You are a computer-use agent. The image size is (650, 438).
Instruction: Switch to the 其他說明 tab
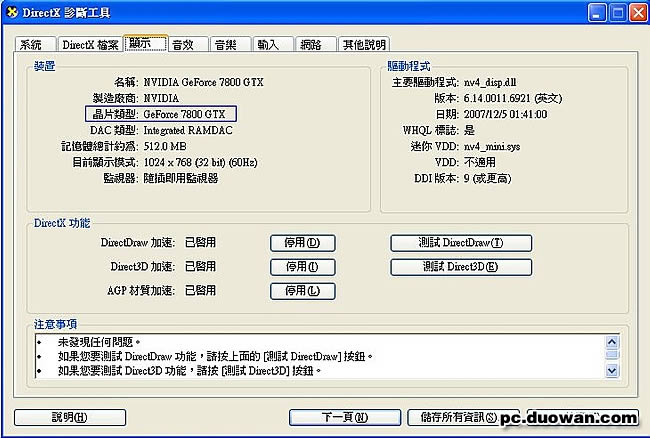[x=364, y=44]
